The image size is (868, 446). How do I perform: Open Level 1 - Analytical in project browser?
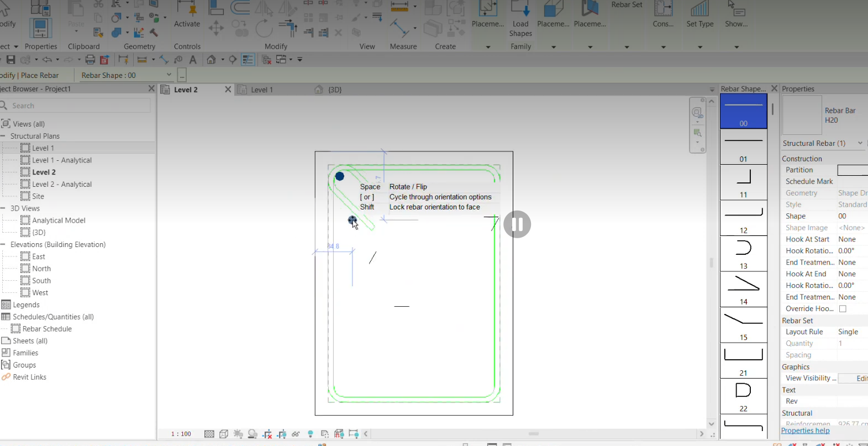pos(62,160)
